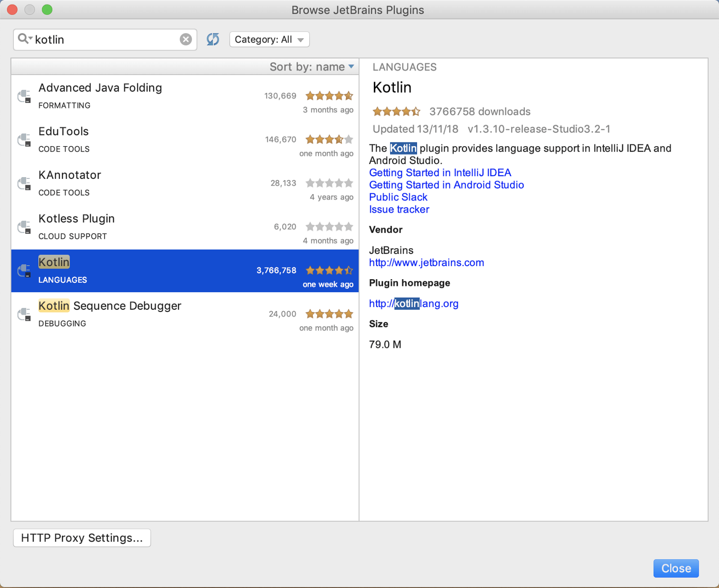This screenshot has height=588, width=719.
Task: Open the Sort by: name dropdown
Action: click(x=312, y=67)
